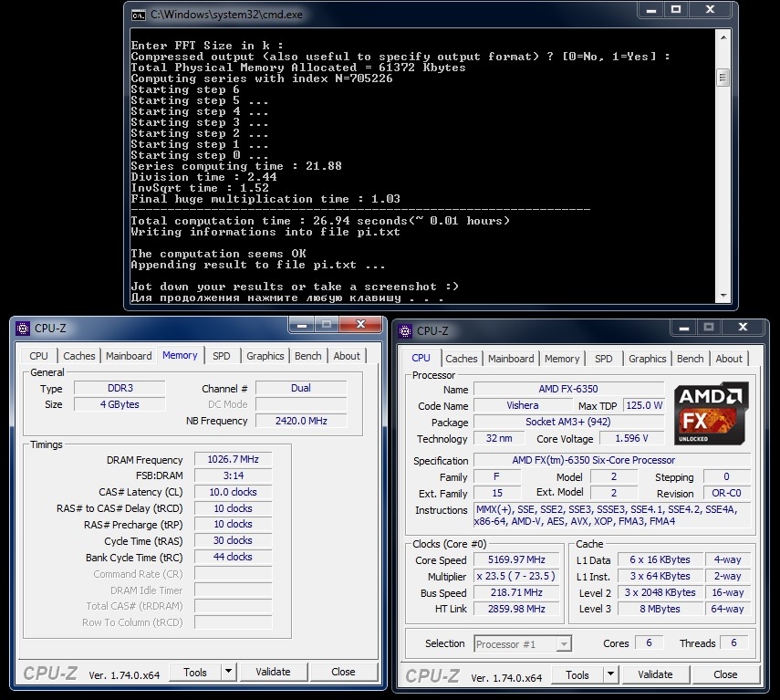Screen dimensions: 780x700
Task: Minimize the right CPU-Z window
Action: [684, 328]
